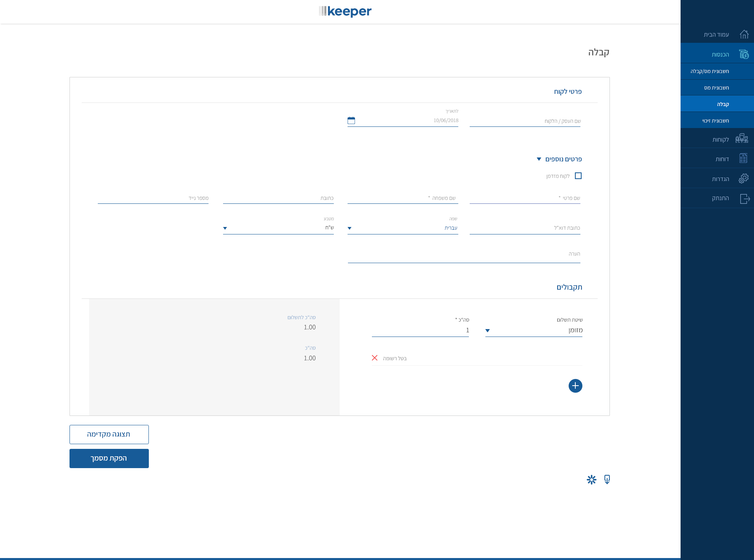Open the date picker calendar icon

351,121
